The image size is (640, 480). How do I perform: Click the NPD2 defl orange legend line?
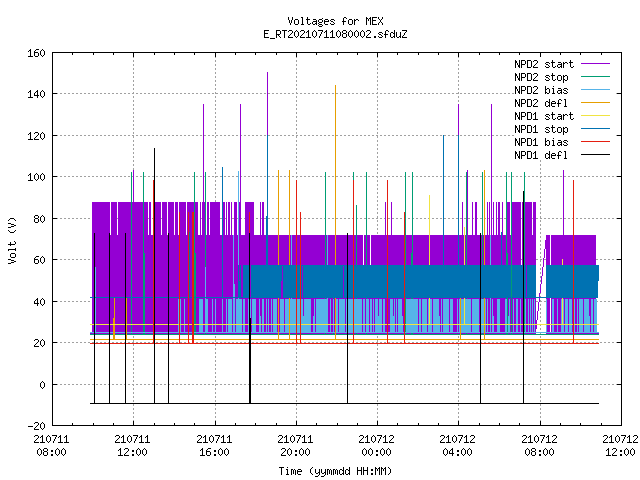(595, 103)
